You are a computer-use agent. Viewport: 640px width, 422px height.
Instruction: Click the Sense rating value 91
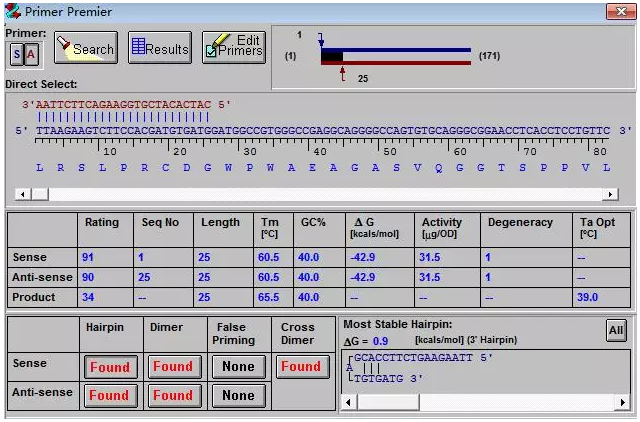[x=88, y=258]
